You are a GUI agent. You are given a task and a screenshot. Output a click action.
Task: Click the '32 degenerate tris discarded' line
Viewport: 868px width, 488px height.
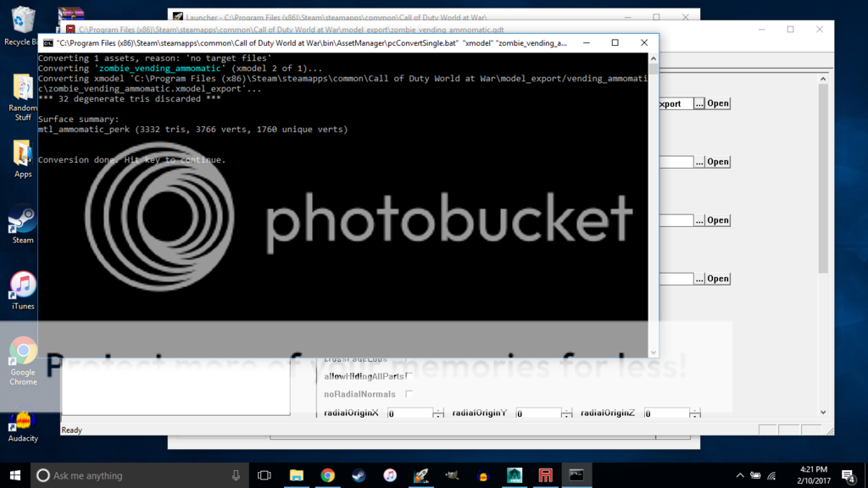pyautogui.click(x=130, y=99)
